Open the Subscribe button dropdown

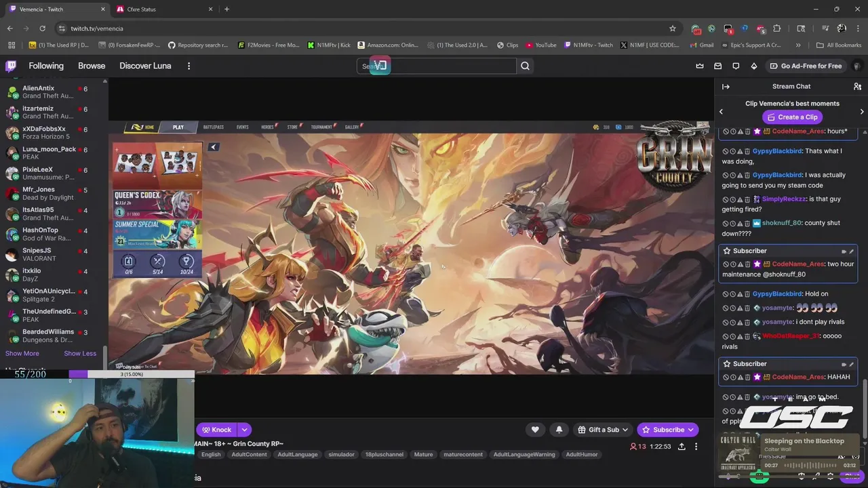691,430
